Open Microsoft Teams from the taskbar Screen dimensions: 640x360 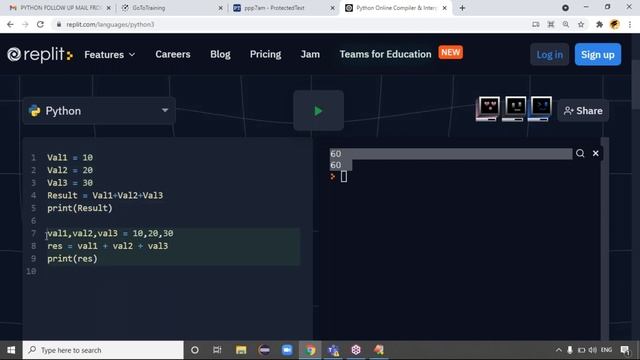(333, 350)
